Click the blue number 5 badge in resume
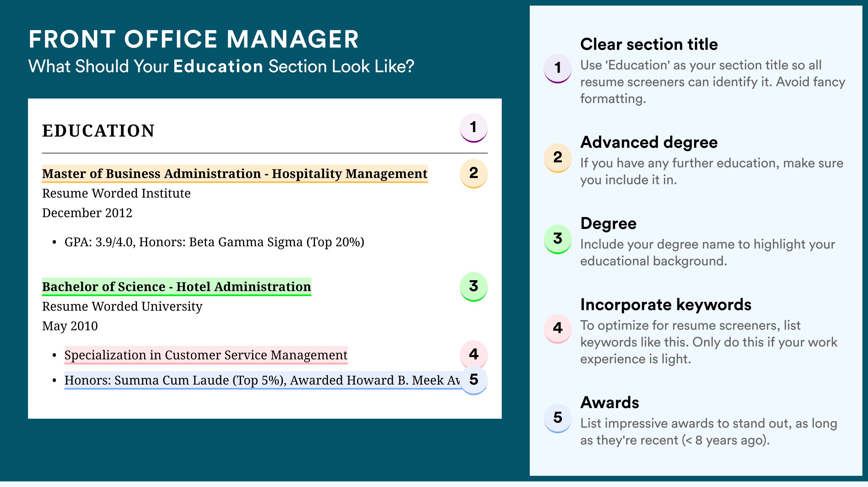The height and width of the screenshot is (487, 868). (x=473, y=380)
